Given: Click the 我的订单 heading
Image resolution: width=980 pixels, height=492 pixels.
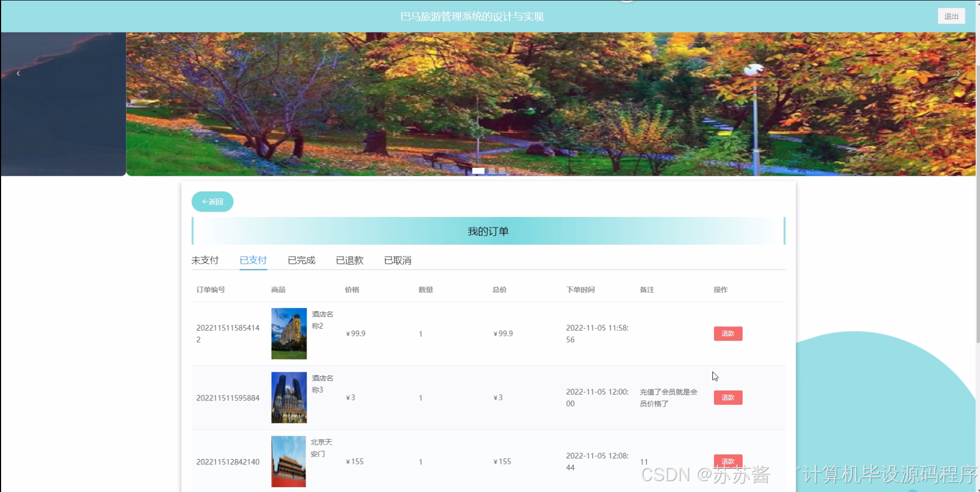Looking at the screenshot, I should point(488,231).
